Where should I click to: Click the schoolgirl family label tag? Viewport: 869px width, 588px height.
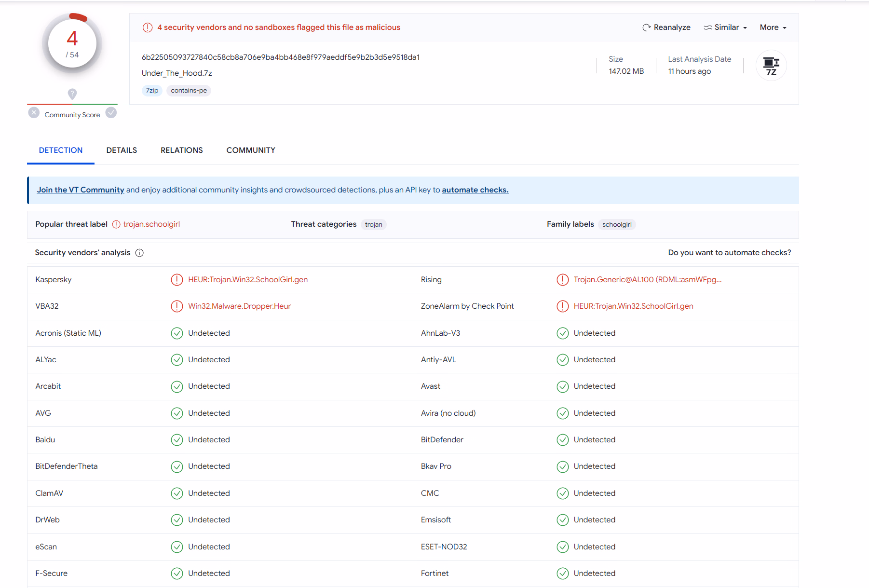coord(617,224)
